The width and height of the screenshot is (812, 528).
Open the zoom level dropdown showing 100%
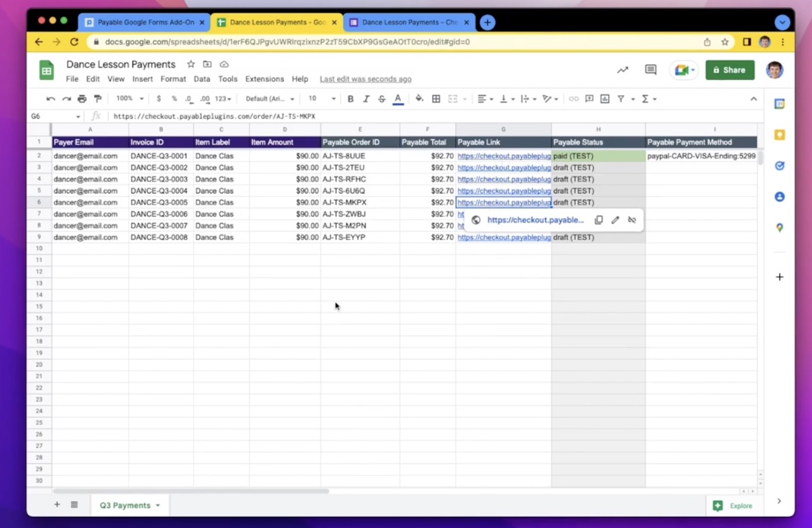[129, 98]
